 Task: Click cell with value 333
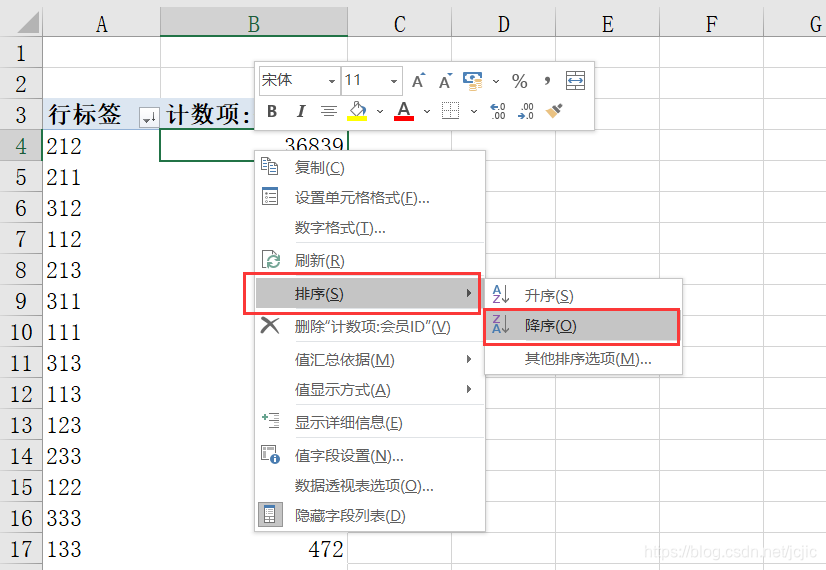(x=101, y=518)
